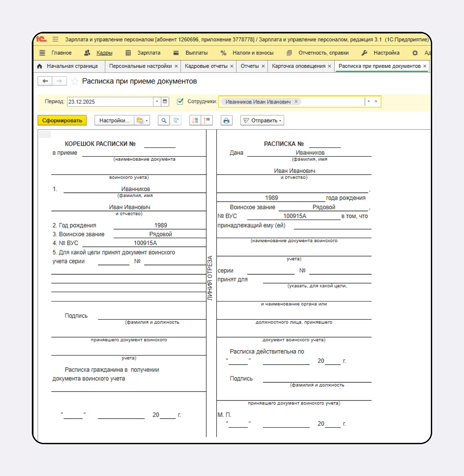Viewport: 464px width, 476px height.
Task: Switch to the Карточка оповещения tab
Action: [298, 66]
